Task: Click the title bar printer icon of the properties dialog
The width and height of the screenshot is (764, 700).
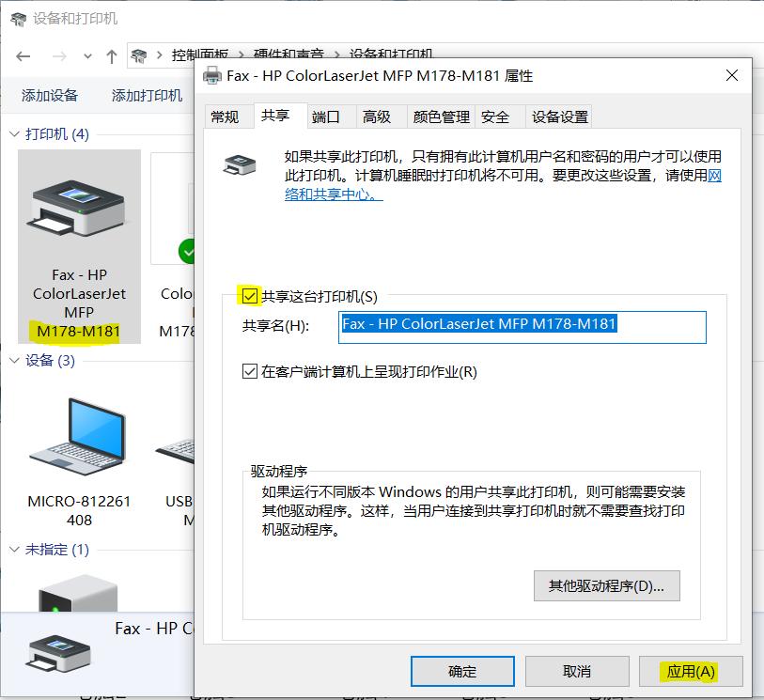Action: click(x=210, y=77)
